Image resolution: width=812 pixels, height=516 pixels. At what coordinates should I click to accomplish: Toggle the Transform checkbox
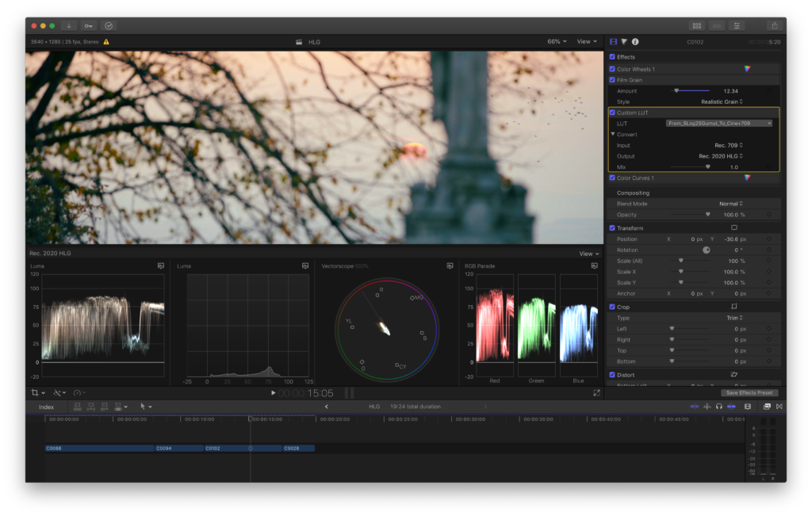(x=612, y=227)
